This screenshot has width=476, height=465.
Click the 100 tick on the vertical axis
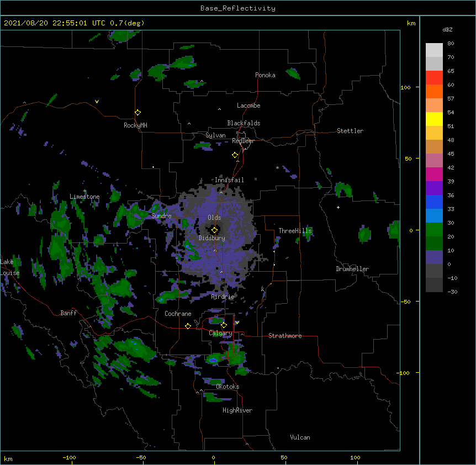click(x=405, y=87)
